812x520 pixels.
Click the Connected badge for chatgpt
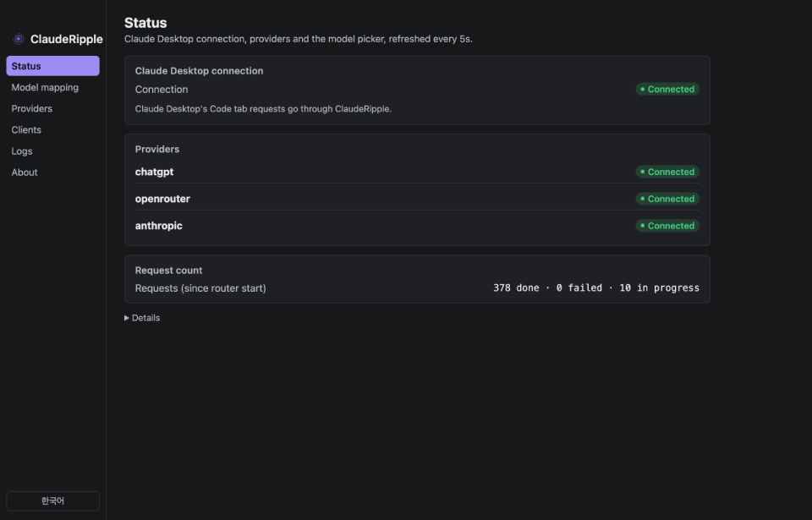[x=667, y=172]
